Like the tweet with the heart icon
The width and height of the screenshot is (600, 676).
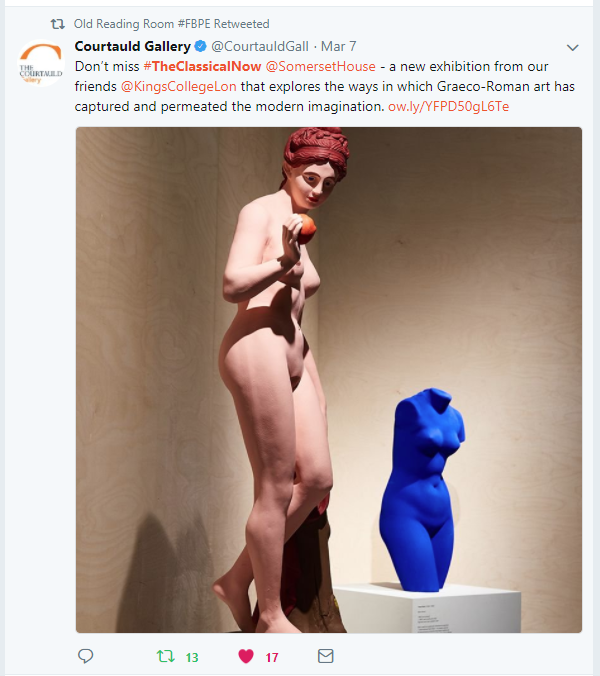246,656
